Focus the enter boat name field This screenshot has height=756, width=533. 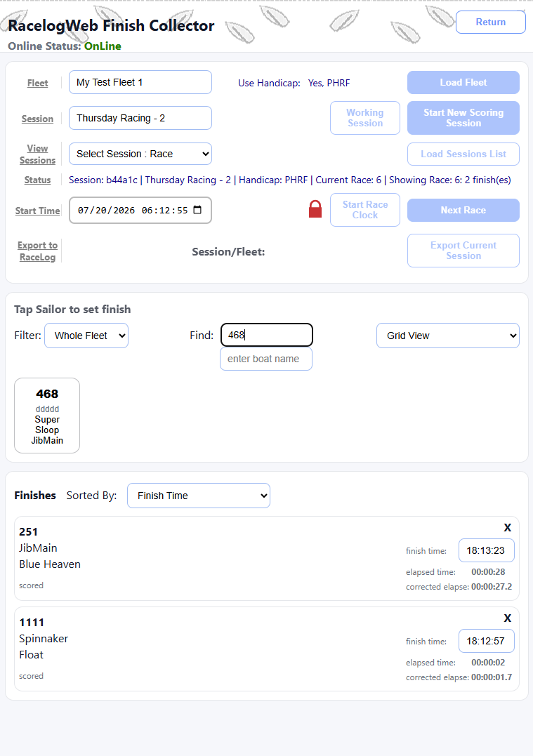(x=266, y=359)
